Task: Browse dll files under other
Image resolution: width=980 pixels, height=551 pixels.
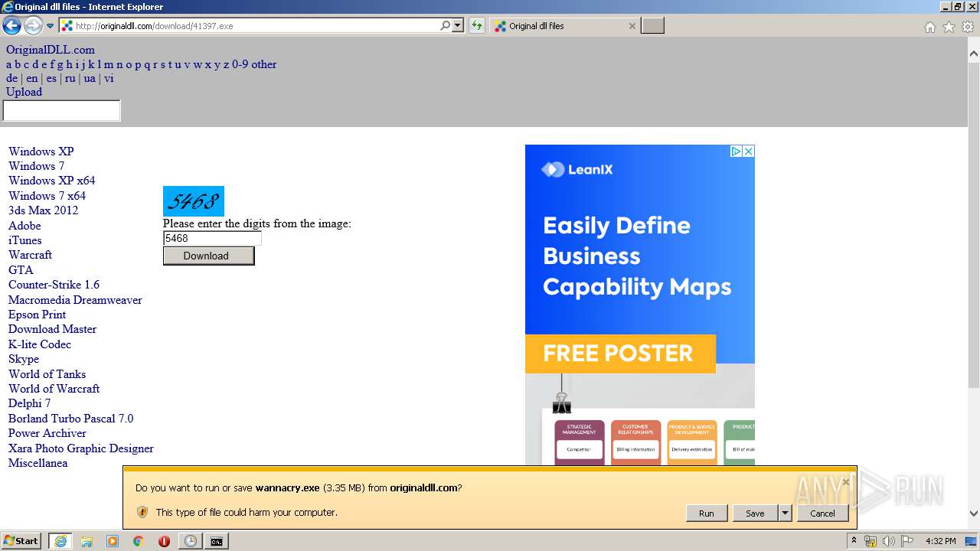Action: [x=264, y=64]
